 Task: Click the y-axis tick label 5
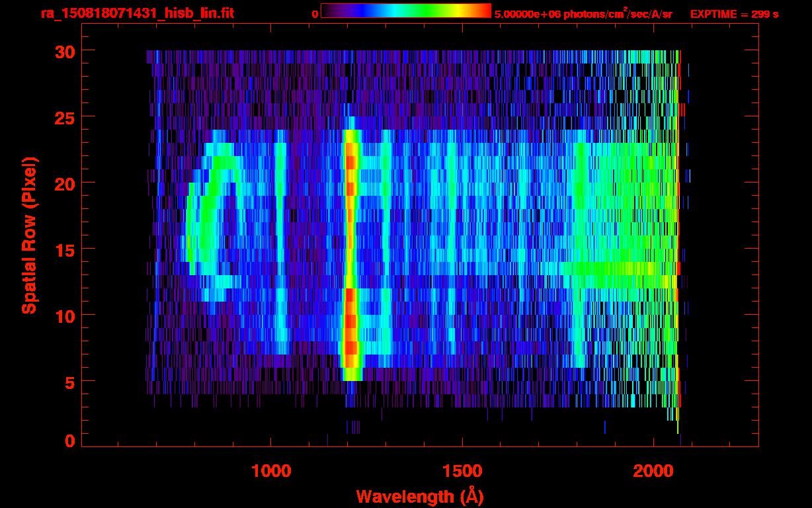click(x=69, y=382)
